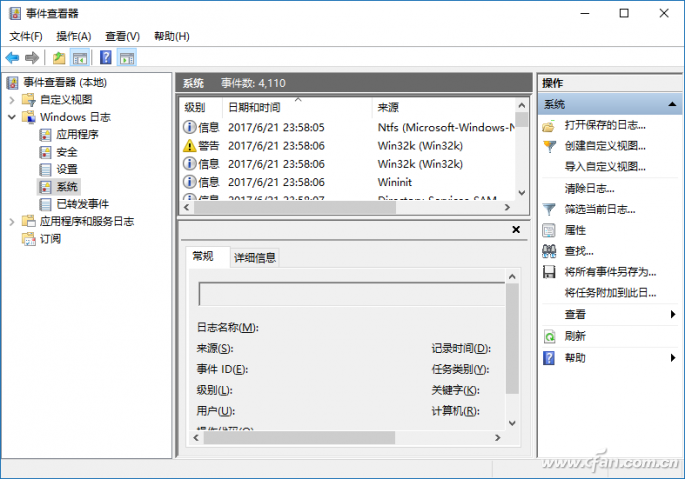Switch to the 详细信息 tab
685x479 pixels.
coord(255,257)
